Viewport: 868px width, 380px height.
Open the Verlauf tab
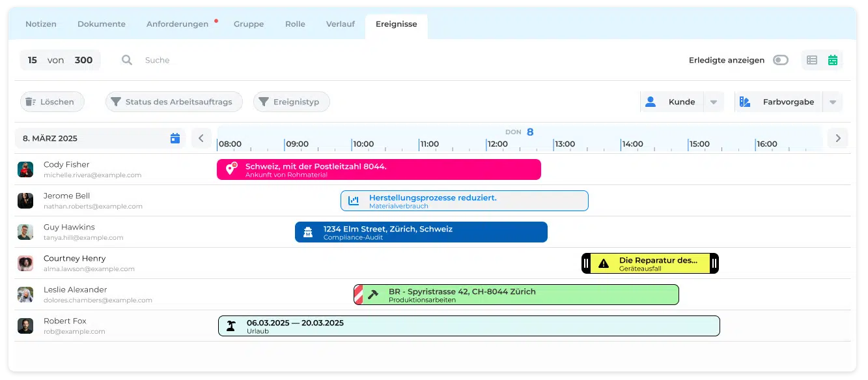tap(341, 24)
